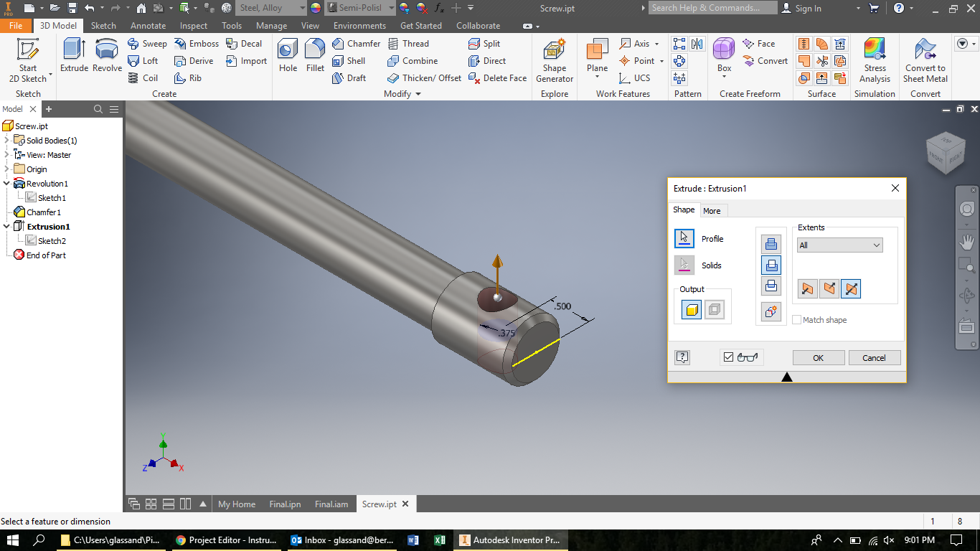Viewport: 980px width, 551px height.
Task: Select the Revolve tool
Action: click(x=107, y=56)
